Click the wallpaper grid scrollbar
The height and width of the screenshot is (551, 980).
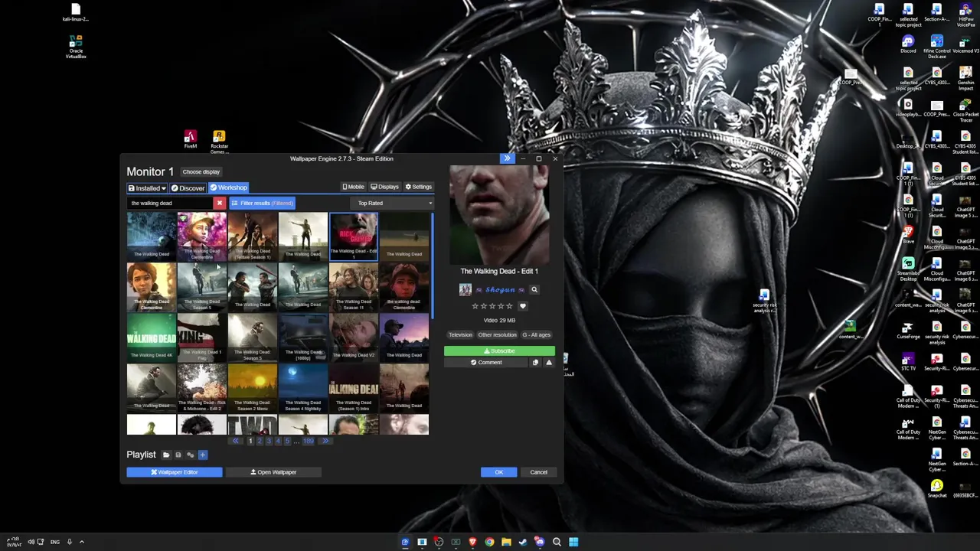tap(432, 266)
